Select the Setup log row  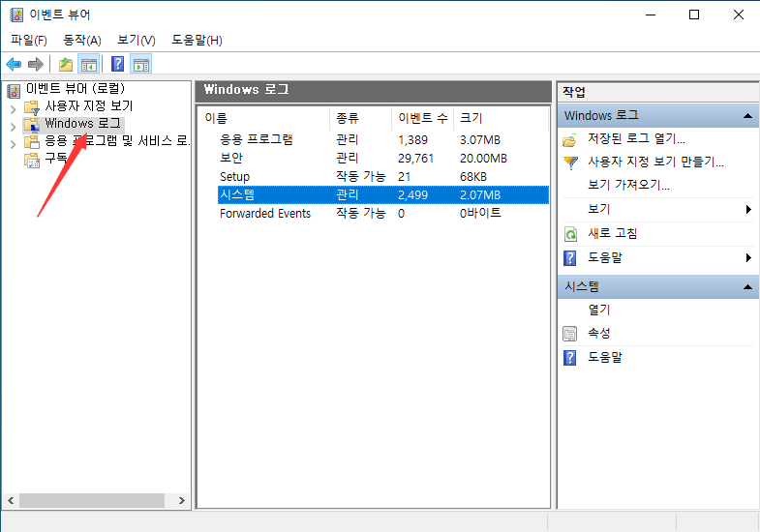tap(383, 177)
